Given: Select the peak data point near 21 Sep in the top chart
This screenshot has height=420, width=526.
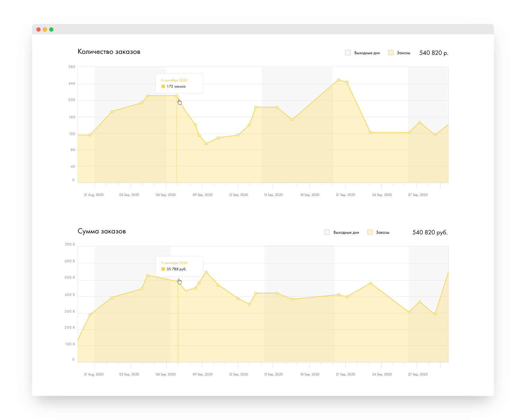Looking at the screenshot, I should (x=338, y=80).
